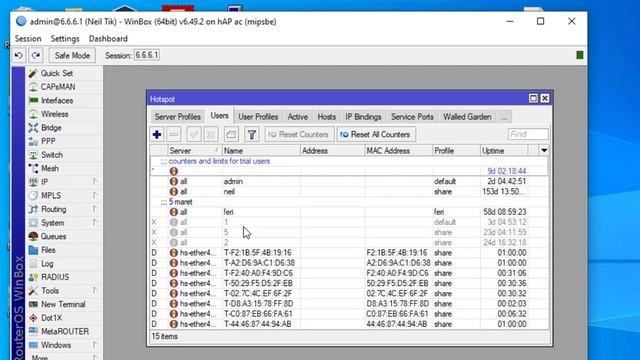Viewport: 640px width, 360px height.
Task: Click the comment toolbar icon
Action: click(231, 134)
